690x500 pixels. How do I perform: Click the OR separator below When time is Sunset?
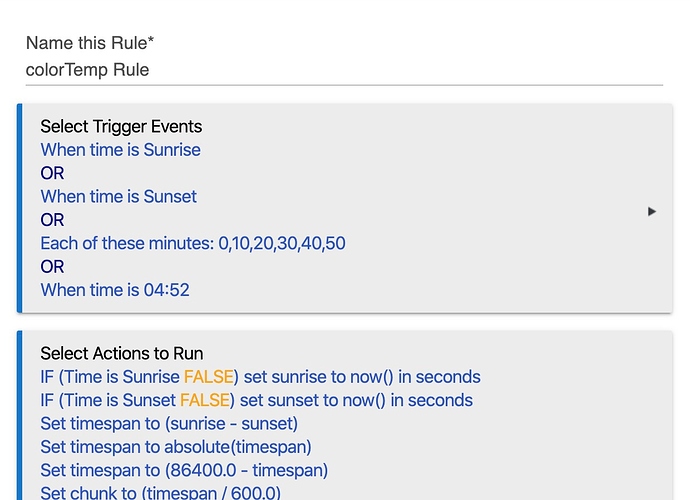[52, 220]
